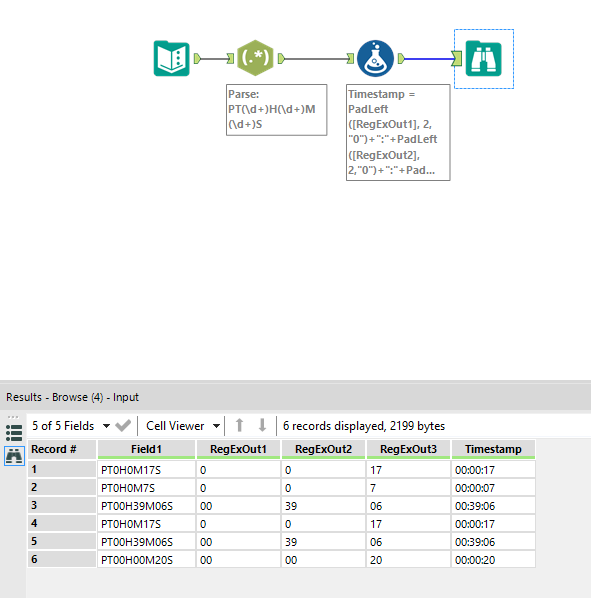591x598 pixels.
Task: Click the Formula tool output anchor
Action: (x=401, y=58)
